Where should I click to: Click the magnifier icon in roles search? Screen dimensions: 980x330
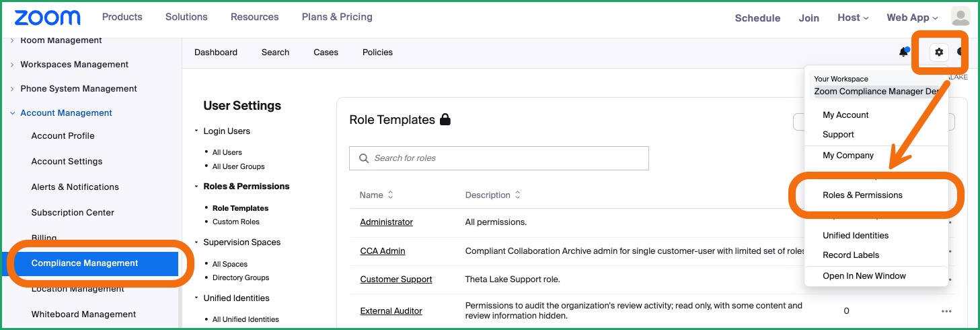pyautogui.click(x=364, y=158)
